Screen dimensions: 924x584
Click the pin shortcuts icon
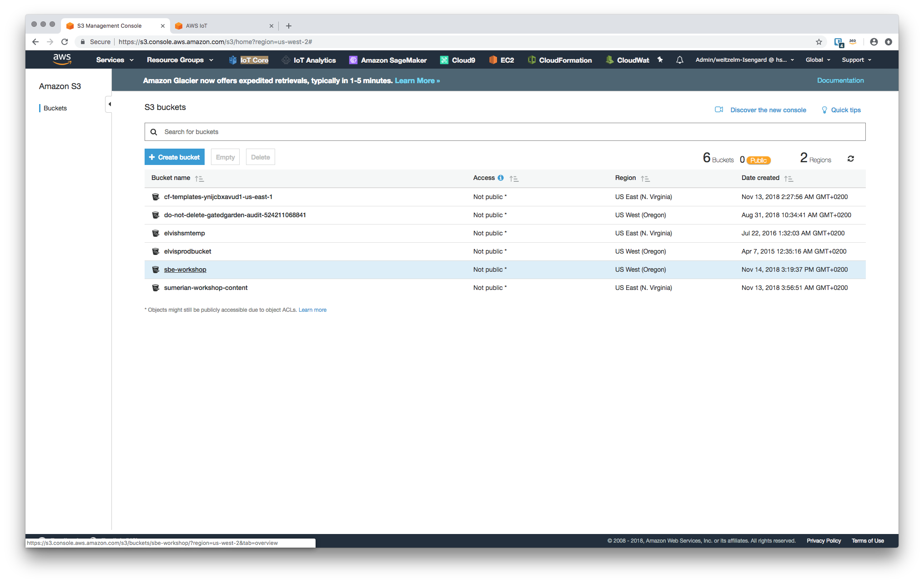[660, 60]
